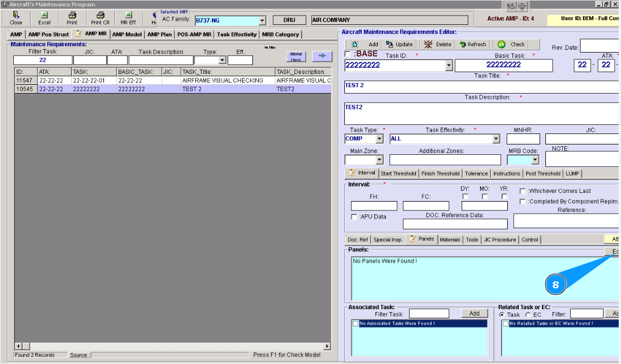Toggle the APU Data checkbox
Image resolution: width=621 pixels, height=364 pixels.
pyautogui.click(x=354, y=217)
